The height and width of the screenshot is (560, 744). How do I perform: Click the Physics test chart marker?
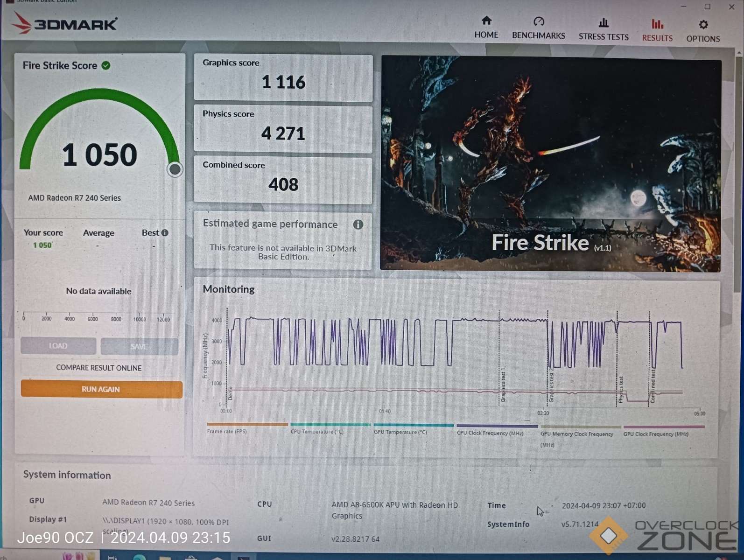click(x=621, y=390)
